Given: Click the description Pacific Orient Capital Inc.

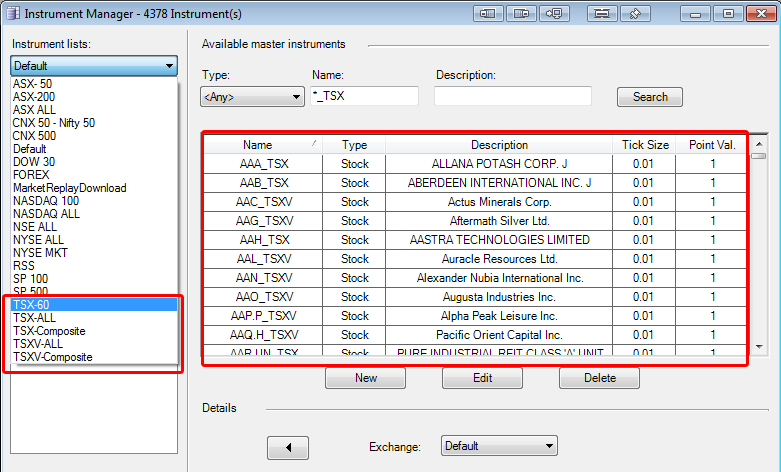Looking at the screenshot, I should pyautogui.click(x=499, y=335).
